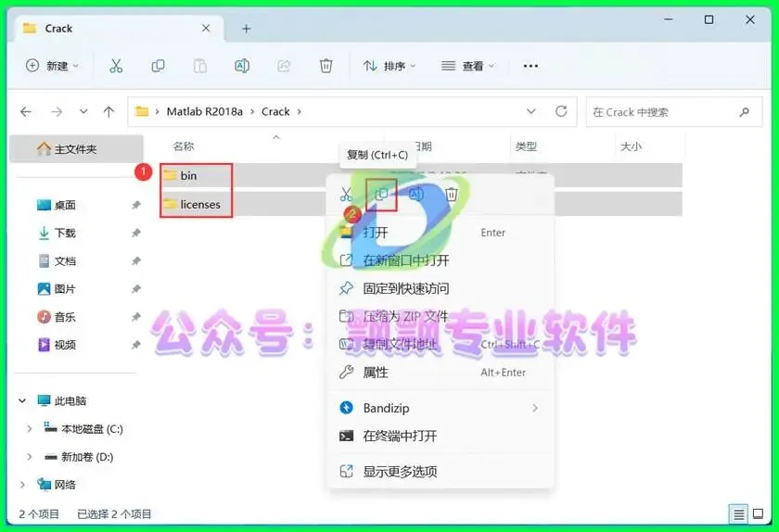
Task: Open the three-dot more options menu
Action: click(x=530, y=66)
